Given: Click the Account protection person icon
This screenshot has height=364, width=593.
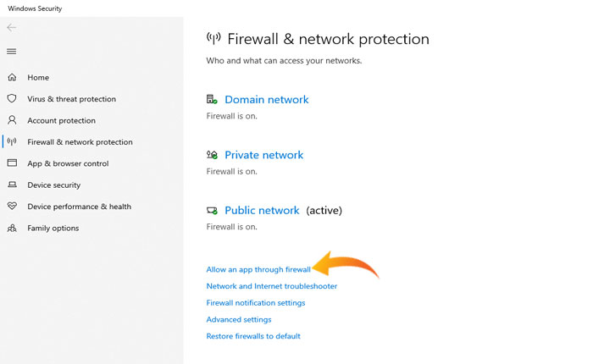Looking at the screenshot, I should [12, 120].
